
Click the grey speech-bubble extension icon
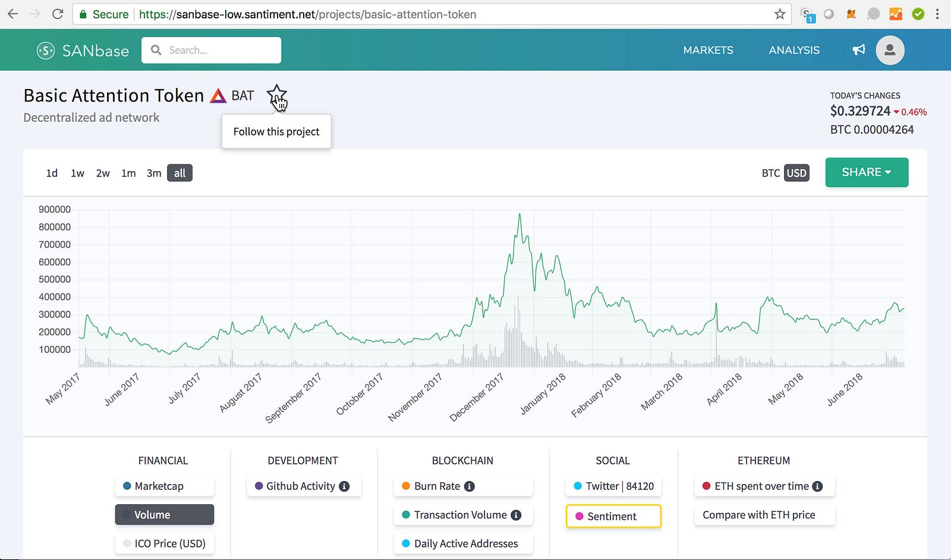tap(873, 14)
